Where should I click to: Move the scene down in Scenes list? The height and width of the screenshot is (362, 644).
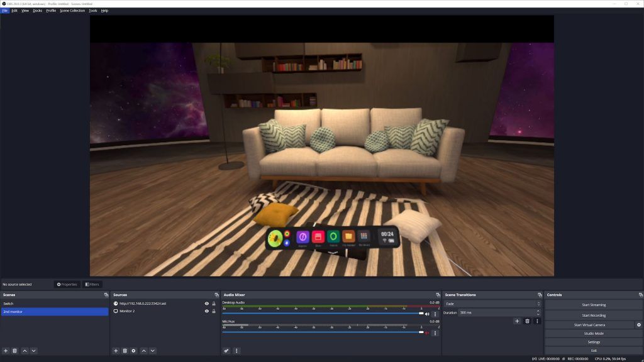(x=34, y=351)
